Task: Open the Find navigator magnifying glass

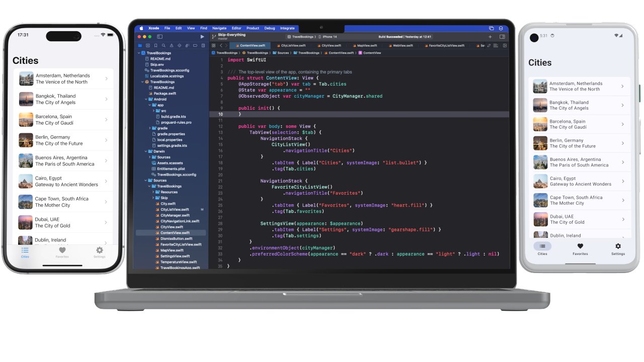Action: tap(164, 45)
